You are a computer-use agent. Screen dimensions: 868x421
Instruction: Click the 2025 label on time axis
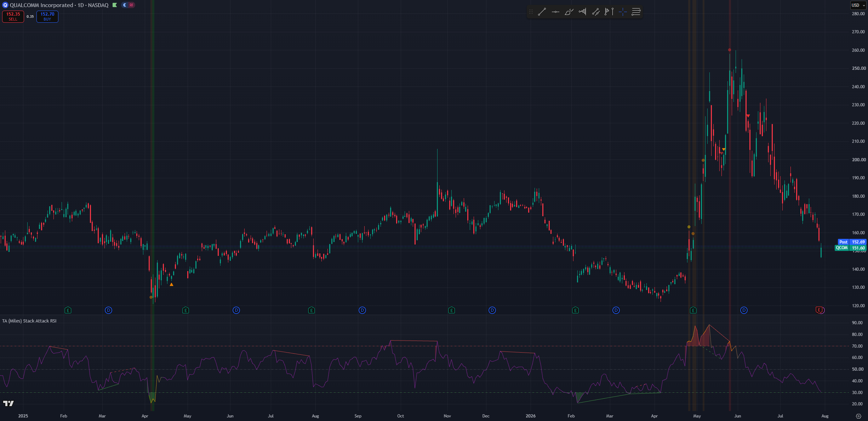(23, 416)
